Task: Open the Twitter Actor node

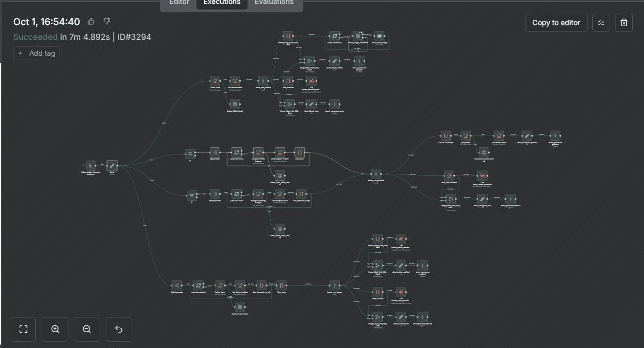Action: 220,285
